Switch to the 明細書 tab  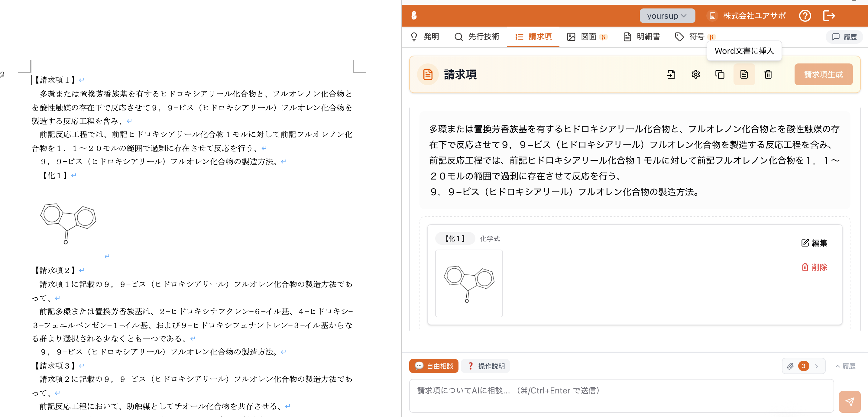642,37
